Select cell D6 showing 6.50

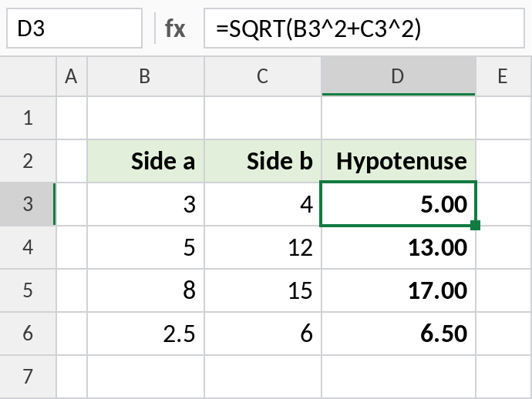(x=399, y=334)
